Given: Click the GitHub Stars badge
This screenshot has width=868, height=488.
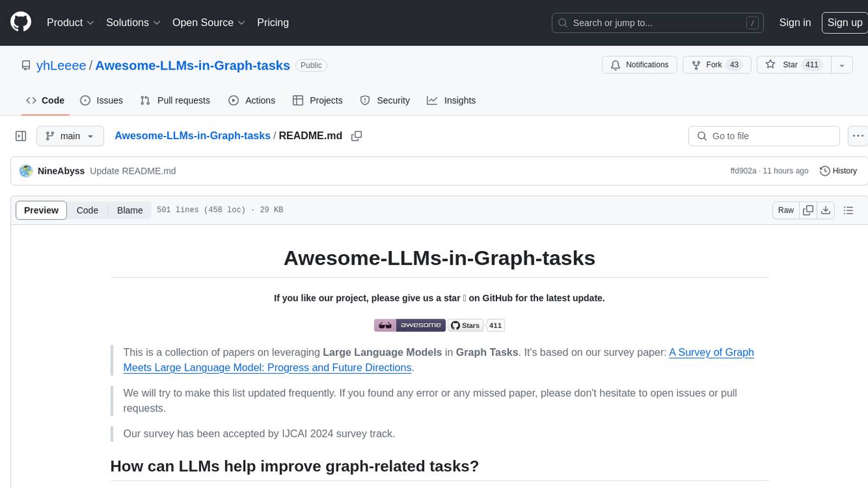Looking at the screenshot, I should tap(465, 325).
